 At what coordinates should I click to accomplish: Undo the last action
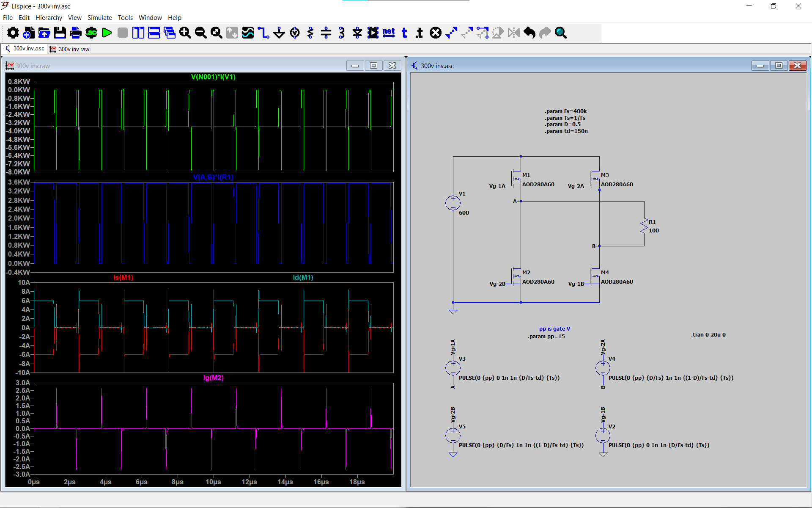(529, 33)
